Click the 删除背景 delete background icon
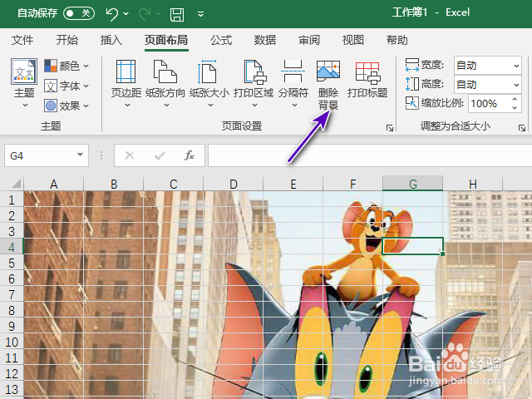 tap(328, 71)
